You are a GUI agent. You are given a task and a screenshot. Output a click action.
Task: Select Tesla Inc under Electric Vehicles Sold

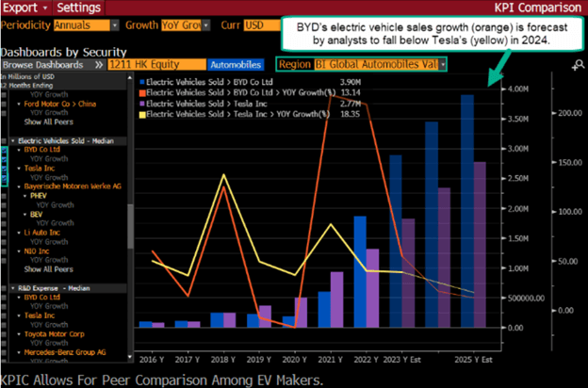(x=40, y=169)
